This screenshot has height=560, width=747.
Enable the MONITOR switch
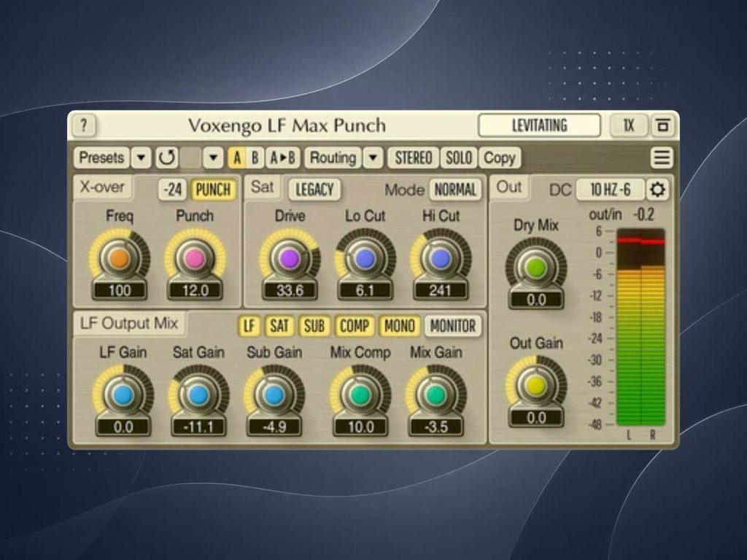(x=452, y=326)
